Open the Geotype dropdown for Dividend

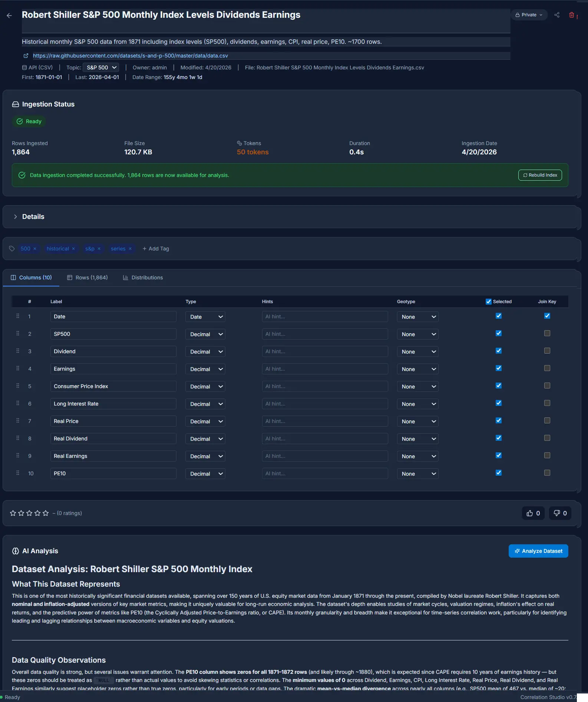point(417,352)
